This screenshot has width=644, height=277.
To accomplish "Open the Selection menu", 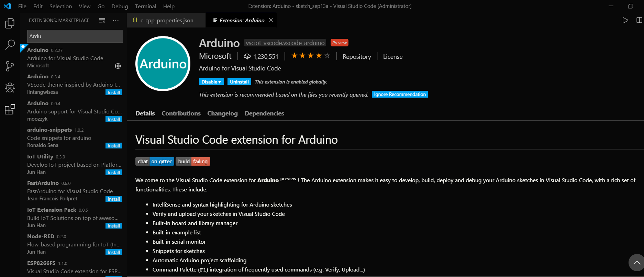I will tap(61, 6).
